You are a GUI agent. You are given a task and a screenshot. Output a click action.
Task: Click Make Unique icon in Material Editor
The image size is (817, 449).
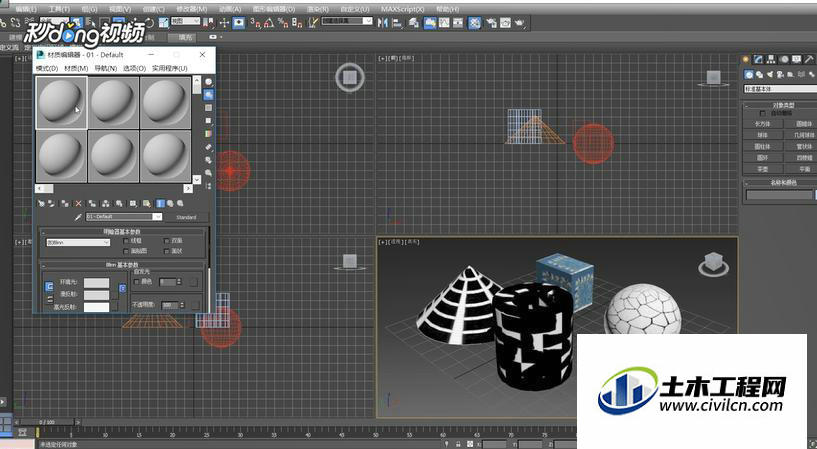(x=106, y=204)
